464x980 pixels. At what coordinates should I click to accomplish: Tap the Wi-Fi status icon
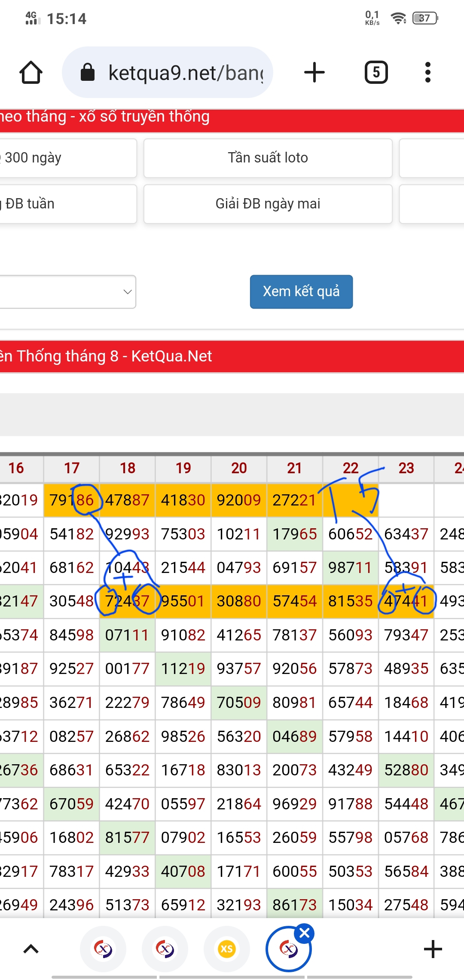click(399, 18)
